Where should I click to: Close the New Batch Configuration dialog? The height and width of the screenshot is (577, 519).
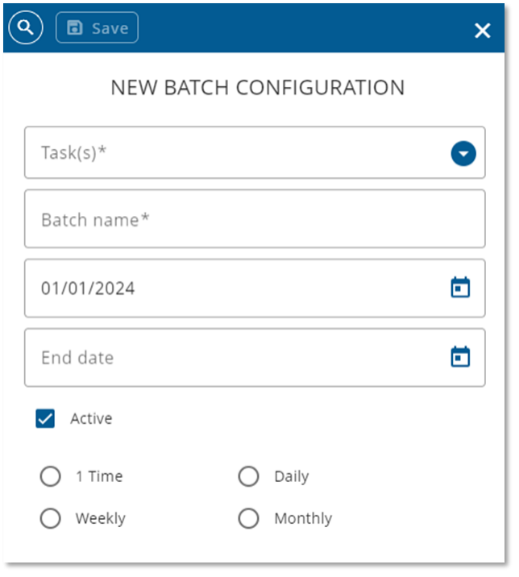click(483, 31)
